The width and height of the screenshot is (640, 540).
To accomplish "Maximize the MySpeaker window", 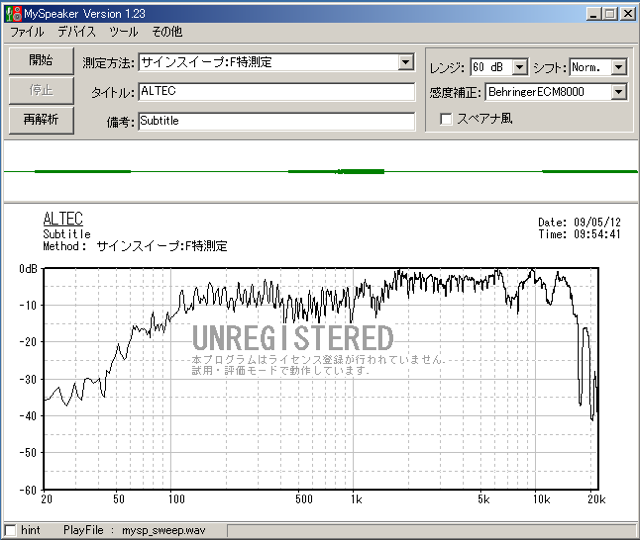I will (x=610, y=14).
